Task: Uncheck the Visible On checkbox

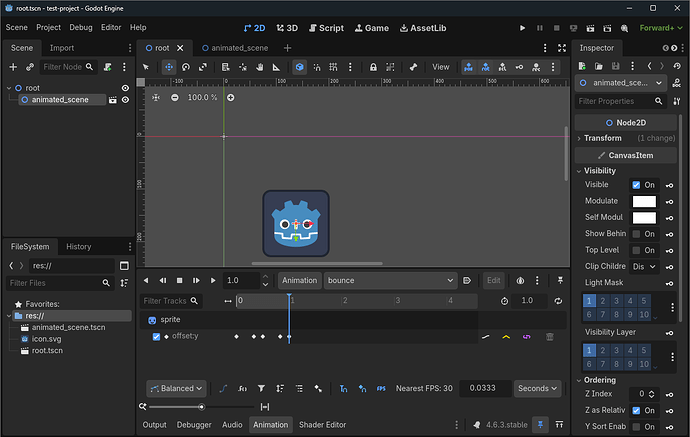Action: (636, 185)
